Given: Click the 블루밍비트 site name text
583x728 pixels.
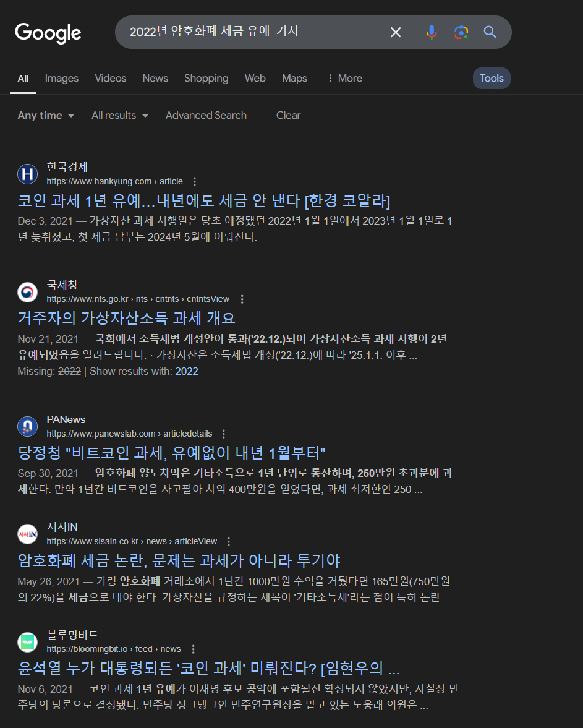Looking at the screenshot, I should pos(72,635).
